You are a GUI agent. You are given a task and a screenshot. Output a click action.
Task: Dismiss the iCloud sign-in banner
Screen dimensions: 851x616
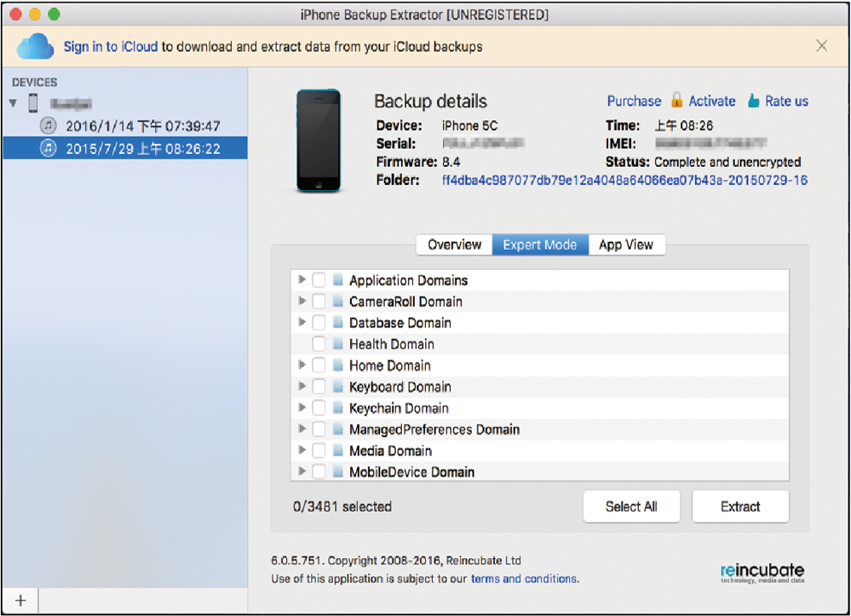[x=822, y=46]
